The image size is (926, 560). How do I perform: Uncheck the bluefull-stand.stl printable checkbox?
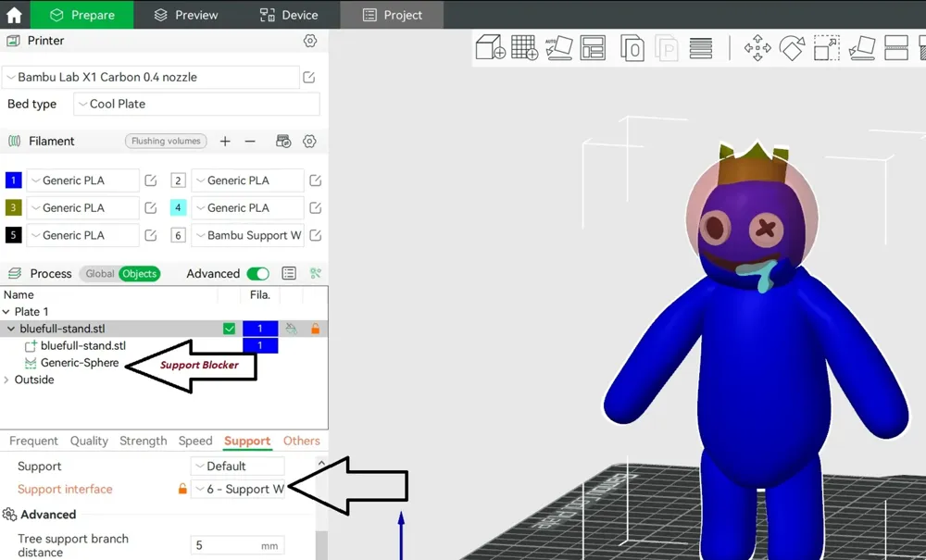click(x=229, y=329)
